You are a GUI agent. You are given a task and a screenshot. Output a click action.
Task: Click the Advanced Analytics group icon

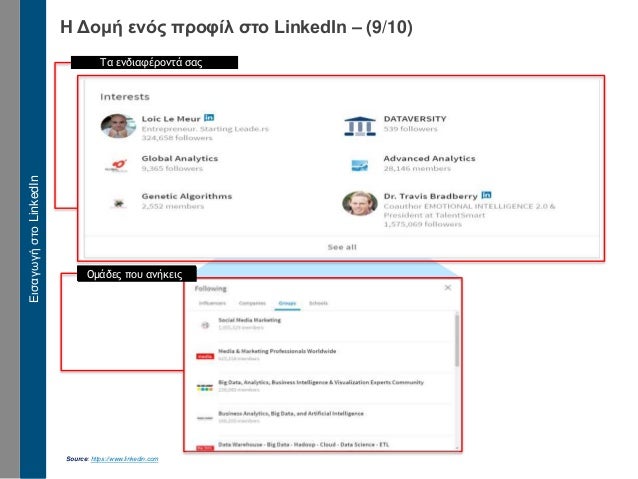coord(360,165)
